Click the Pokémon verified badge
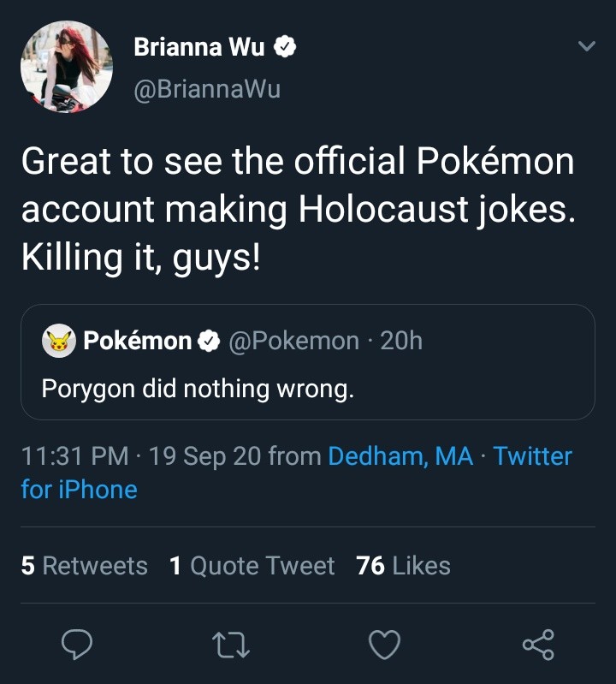616x684 pixels. (x=209, y=341)
